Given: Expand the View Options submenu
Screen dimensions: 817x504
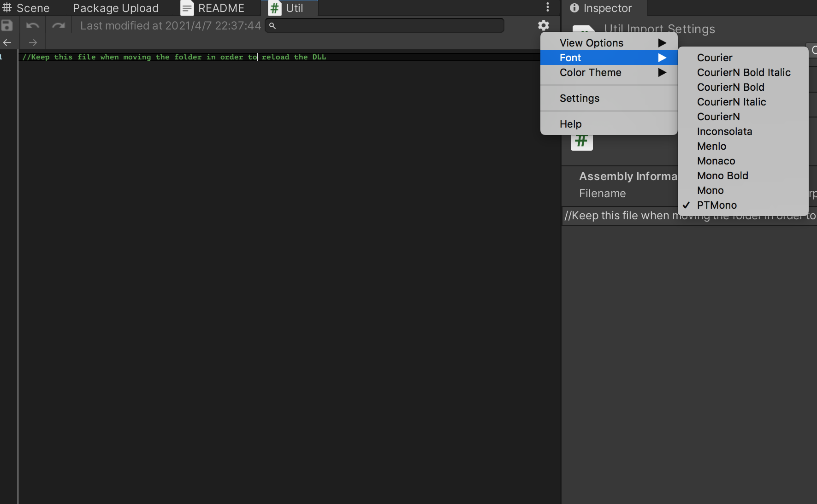Looking at the screenshot, I should pyautogui.click(x=591, y=42).
